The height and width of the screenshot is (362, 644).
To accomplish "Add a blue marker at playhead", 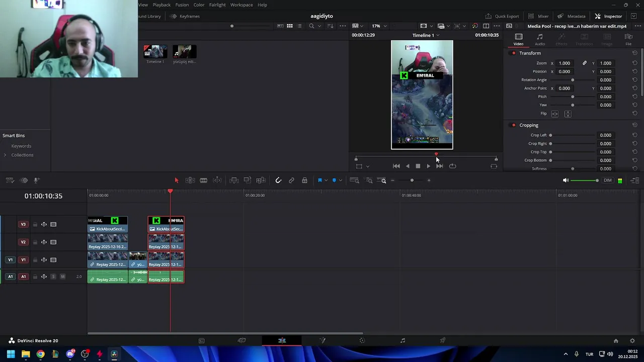I will [334, 180].
